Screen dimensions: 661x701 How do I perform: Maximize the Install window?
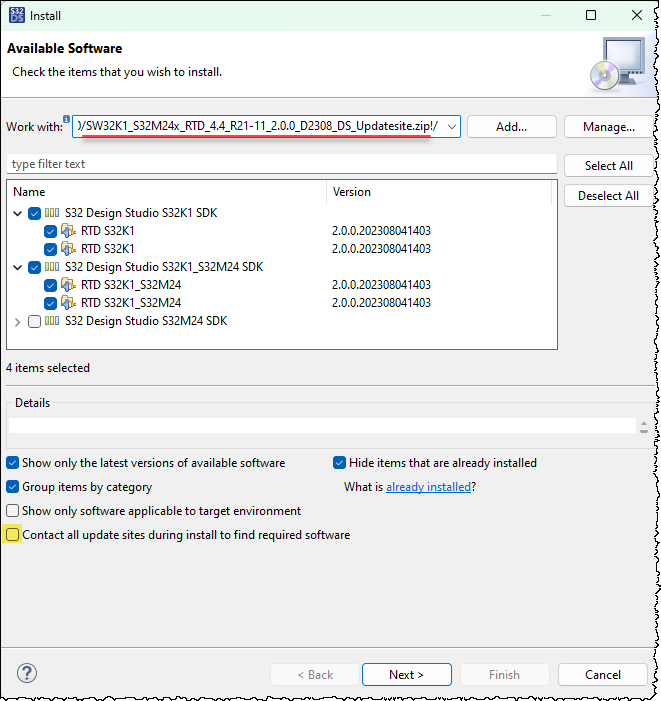coord(591,15)
